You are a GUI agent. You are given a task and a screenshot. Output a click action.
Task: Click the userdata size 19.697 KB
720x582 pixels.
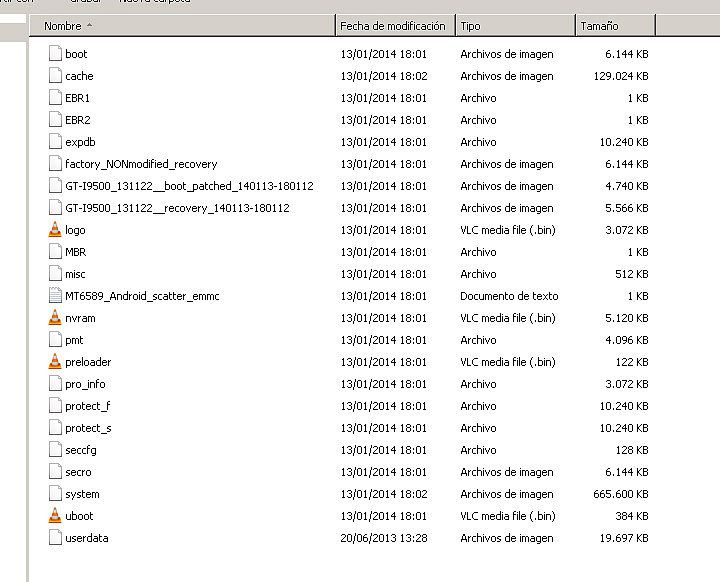[624, 538]
